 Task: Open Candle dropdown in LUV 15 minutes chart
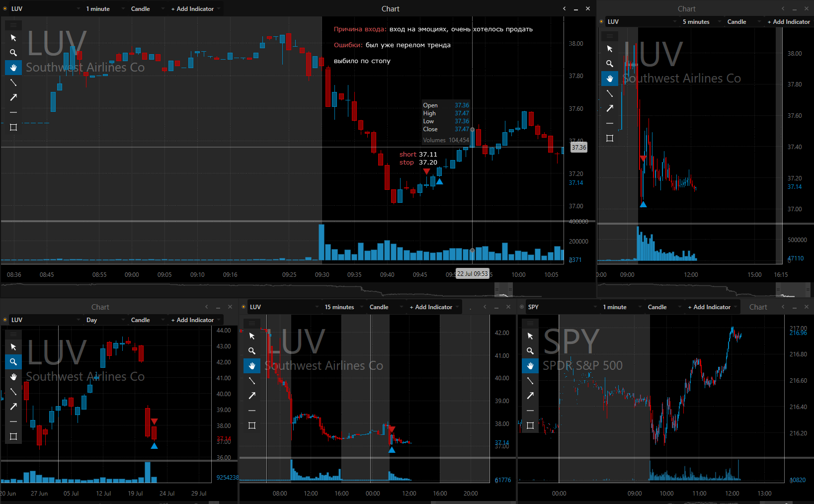[x=385, y=307]
